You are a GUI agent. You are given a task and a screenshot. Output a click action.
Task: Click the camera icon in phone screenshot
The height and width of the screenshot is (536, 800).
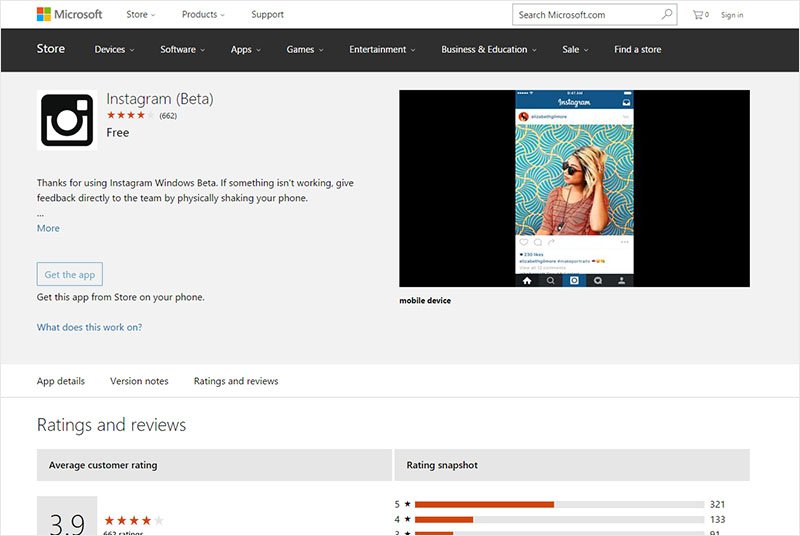click(x=574, y=280)
